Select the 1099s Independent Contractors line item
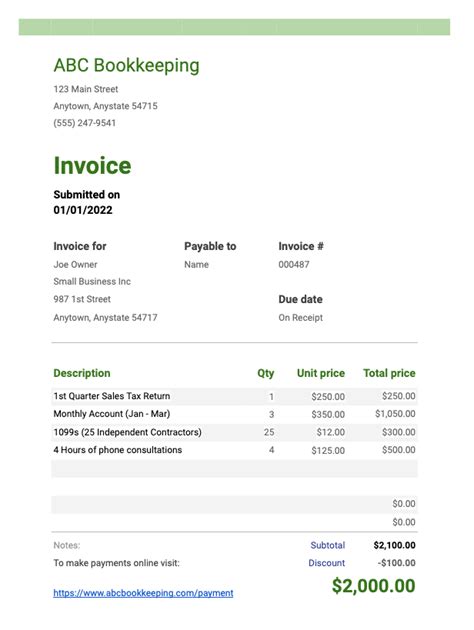Viewport: 474px width, 630px height. [x=235, y=432]
